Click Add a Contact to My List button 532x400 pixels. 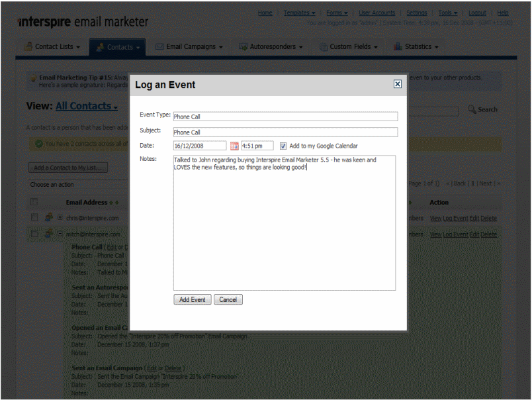pos(68,168)
